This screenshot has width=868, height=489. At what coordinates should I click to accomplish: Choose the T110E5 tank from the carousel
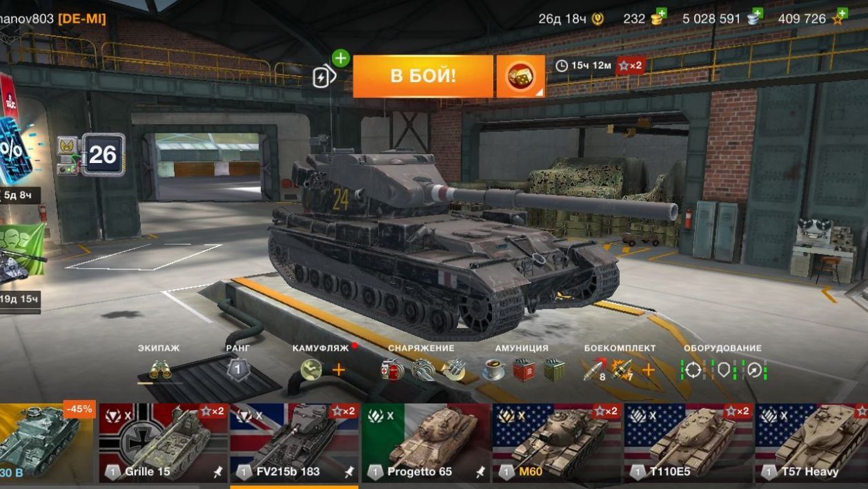click(x=689, y=443)
